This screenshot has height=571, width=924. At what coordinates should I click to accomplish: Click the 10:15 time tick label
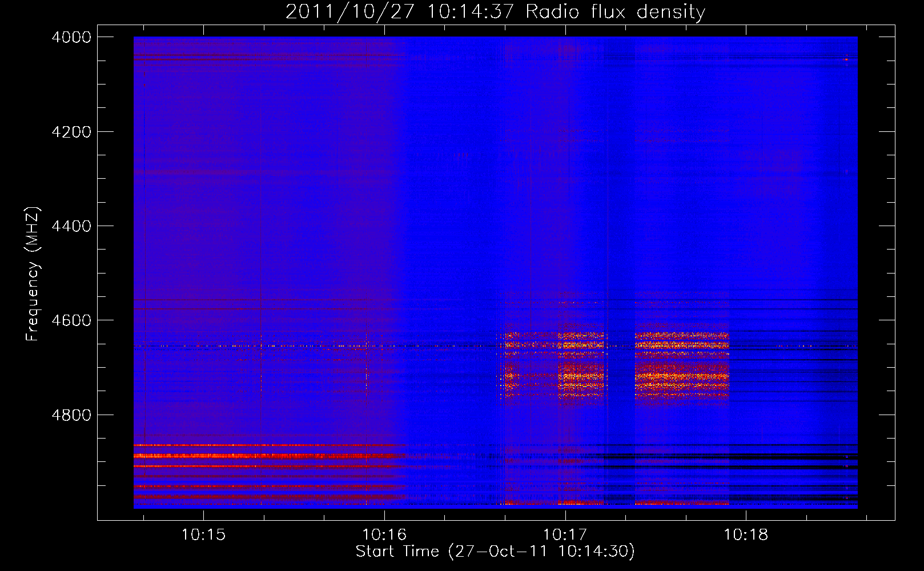203,534
